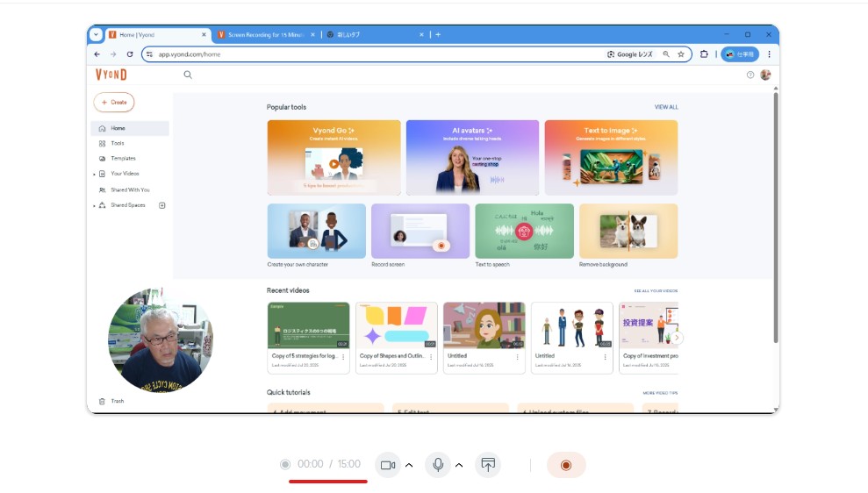Viewport: 868px width, 493px height.
Task: Click the browser forward arrow
Action: (113, 54)
